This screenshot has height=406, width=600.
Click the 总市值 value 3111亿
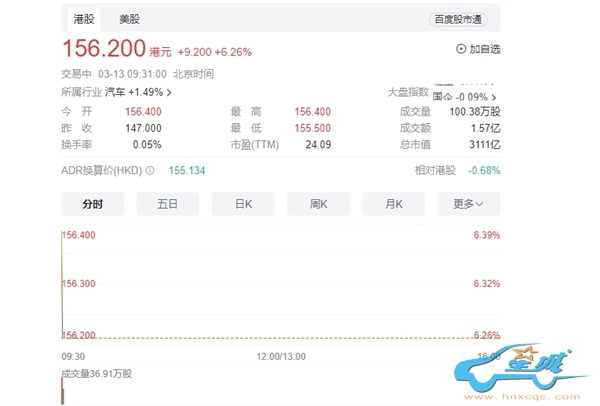pos(485,145)
